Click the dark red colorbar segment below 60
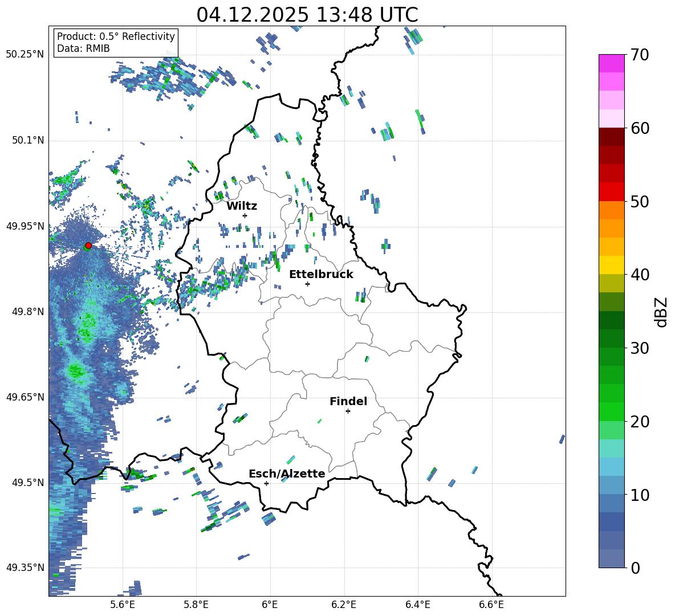The image size is (675, 616). [x=611, y=137]
